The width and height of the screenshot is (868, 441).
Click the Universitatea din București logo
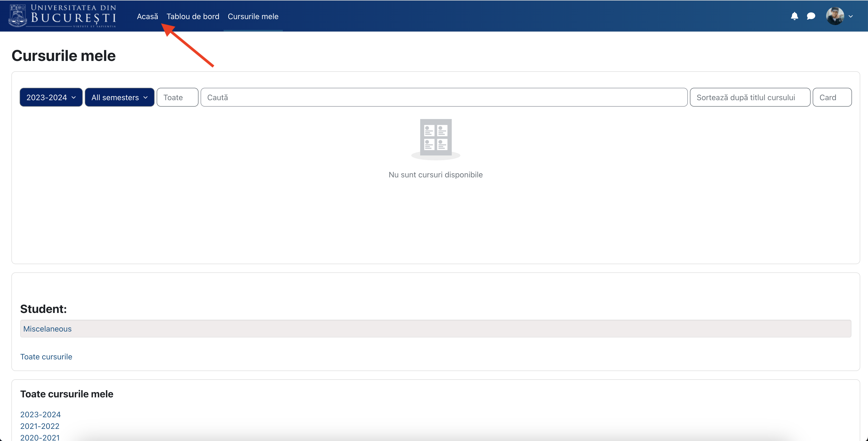(62, 16)
